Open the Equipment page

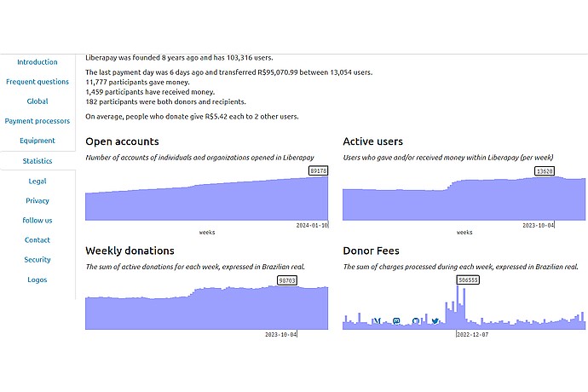pyautogui.click(x=37, y=141)
